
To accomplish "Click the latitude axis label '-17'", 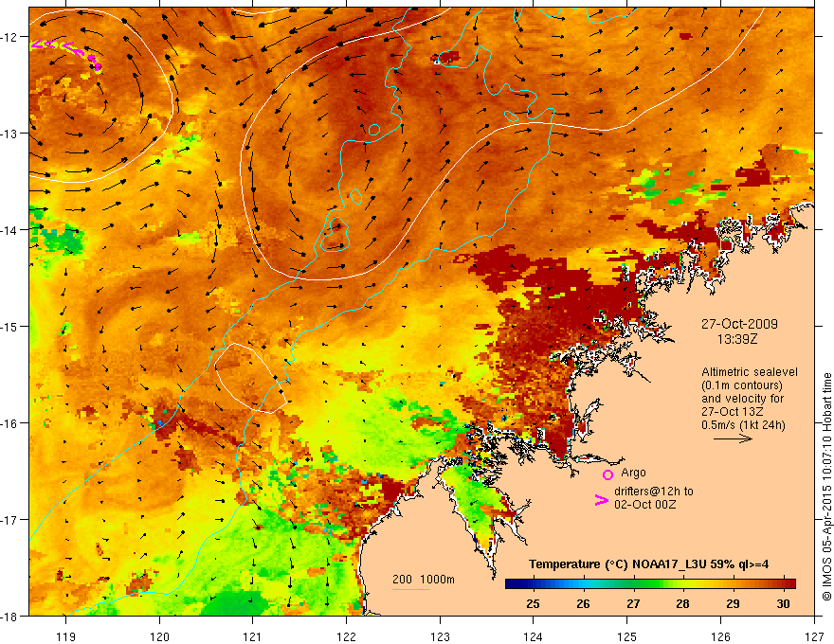I will (x=9, y=520).
